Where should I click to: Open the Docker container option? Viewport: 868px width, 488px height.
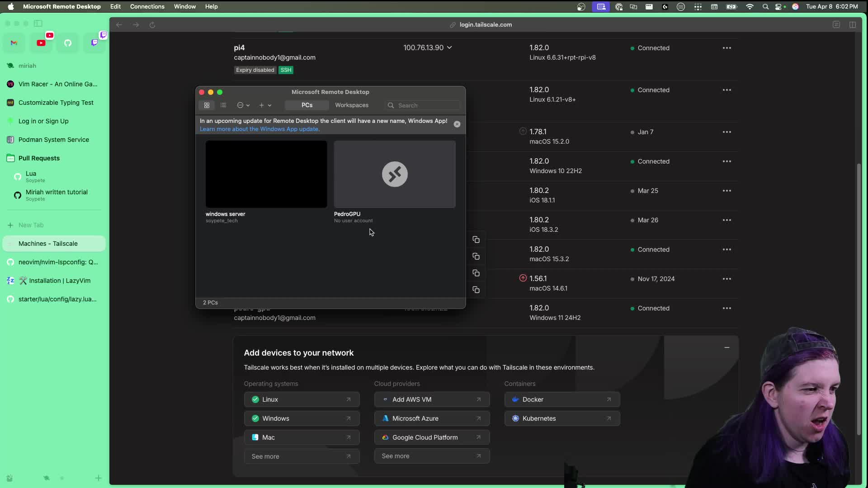tap(562, 399)
